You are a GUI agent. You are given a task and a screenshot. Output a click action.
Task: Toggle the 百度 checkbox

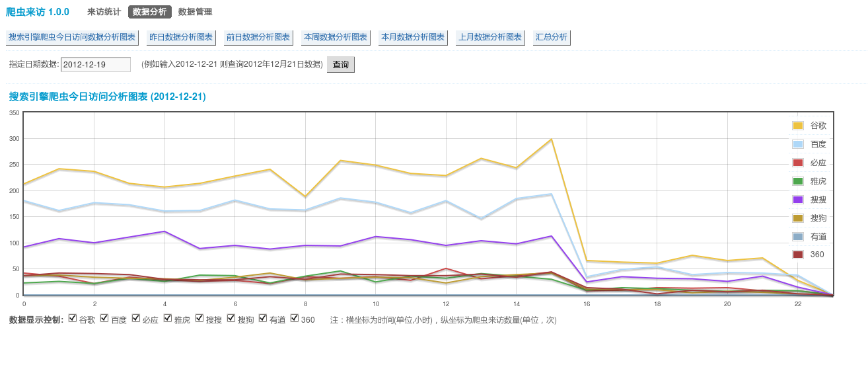click(x=104, y=319)
